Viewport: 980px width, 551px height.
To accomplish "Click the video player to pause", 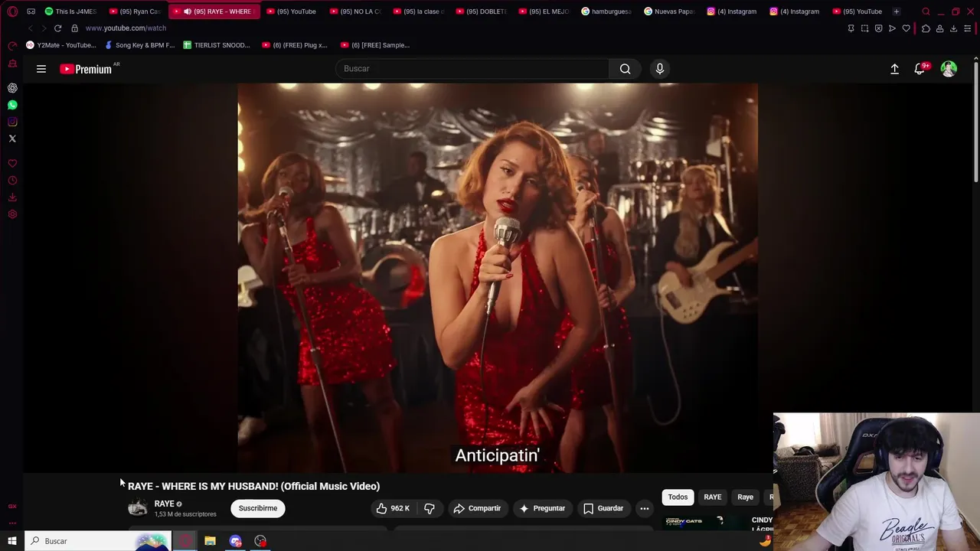I will [498, 277].
